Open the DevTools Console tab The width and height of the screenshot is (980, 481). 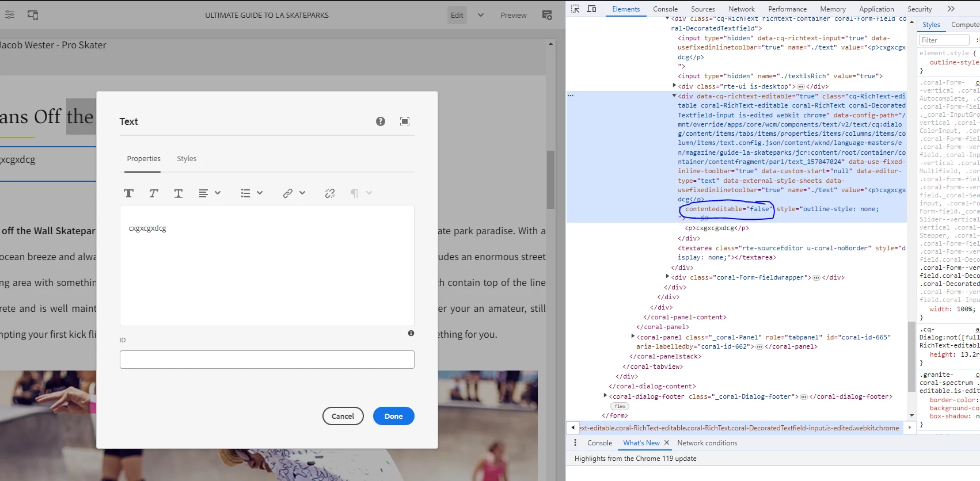[666, 9]
